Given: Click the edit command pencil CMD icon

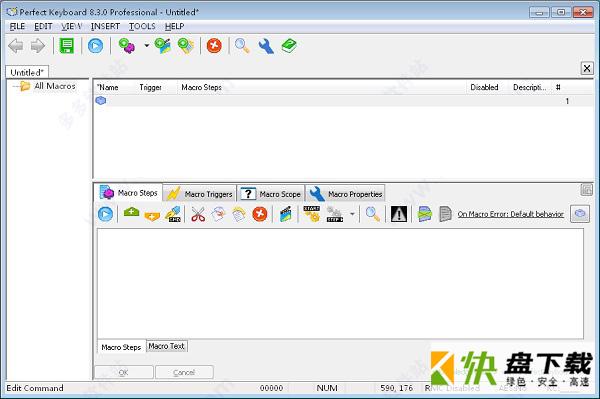Looking at the screenshot, I should 173,214.
